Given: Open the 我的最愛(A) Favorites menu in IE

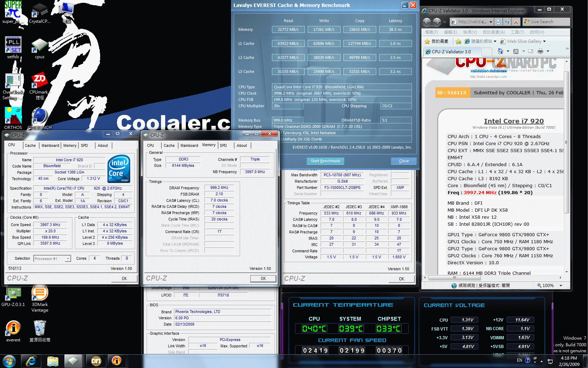Looking at the screenshot, I should coord(494,32).
